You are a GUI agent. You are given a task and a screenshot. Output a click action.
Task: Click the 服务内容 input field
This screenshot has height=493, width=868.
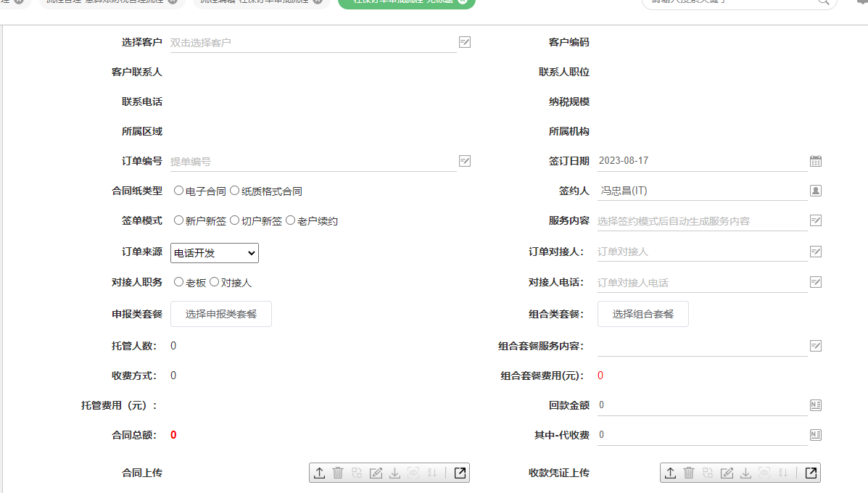(x=702, y=221)
